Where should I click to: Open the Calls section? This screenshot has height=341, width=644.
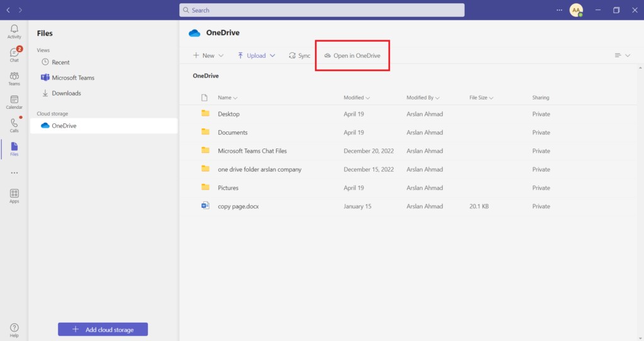[x=14, y=125]
